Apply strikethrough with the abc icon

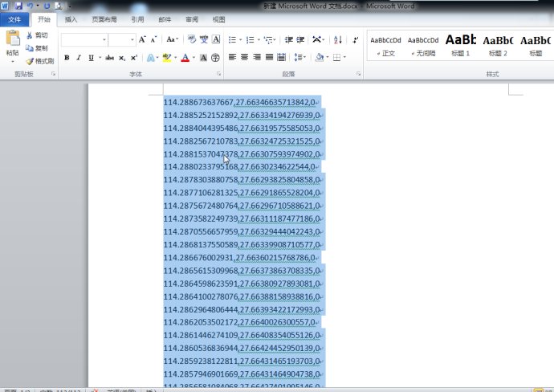tap(110, 58)
